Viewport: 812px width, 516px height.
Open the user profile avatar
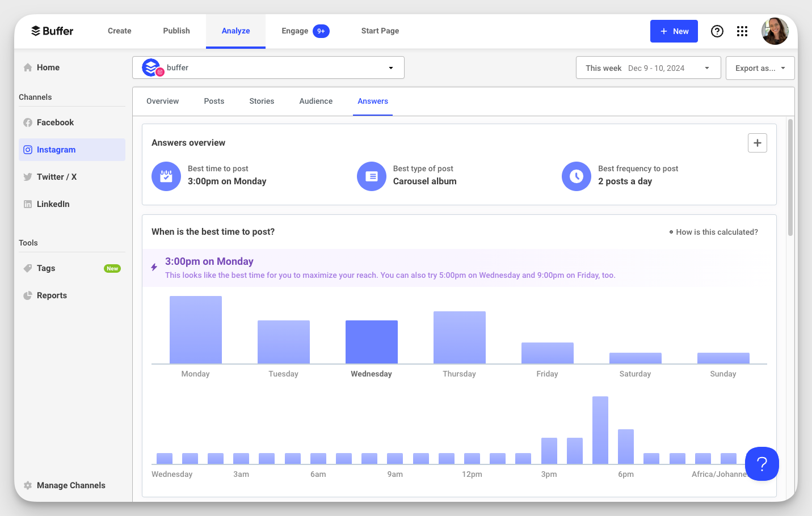pyautogui.click(x=775, y=31)
